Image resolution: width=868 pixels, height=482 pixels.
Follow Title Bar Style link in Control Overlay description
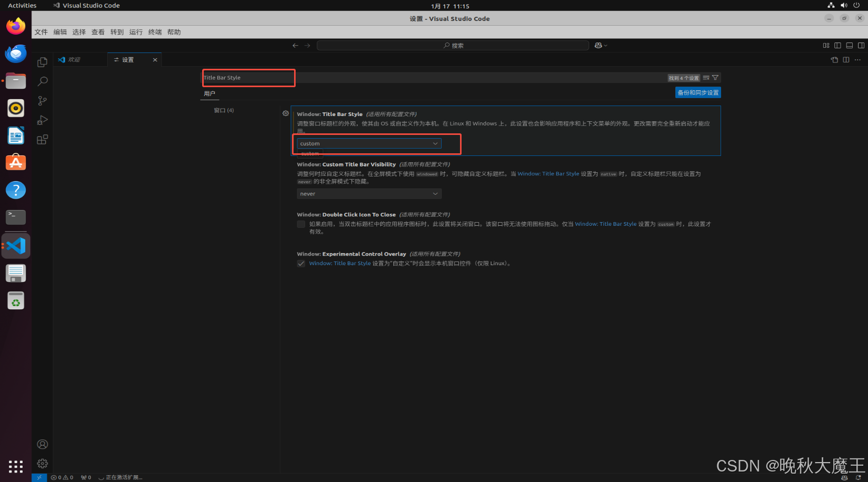pos(340,264)
